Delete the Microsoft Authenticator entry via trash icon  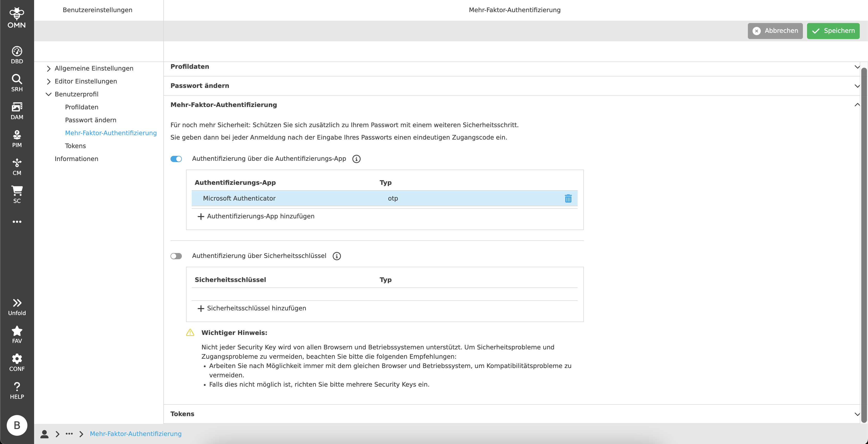568,198
